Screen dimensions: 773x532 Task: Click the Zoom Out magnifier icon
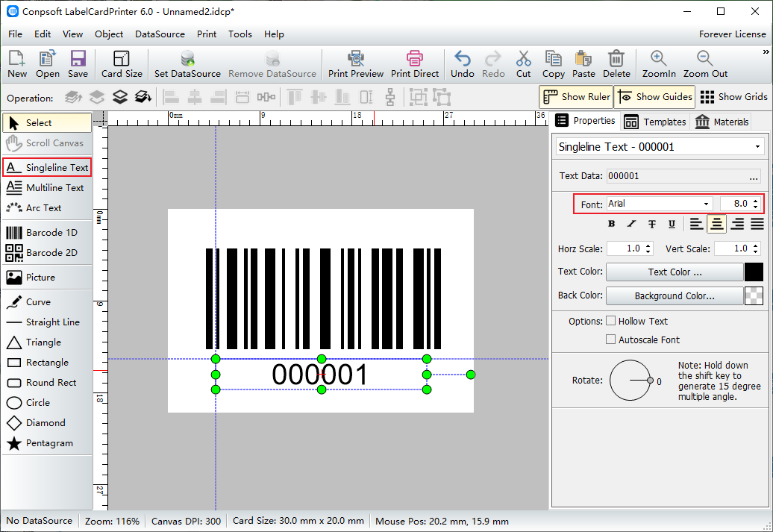pyautogui.click(x=705, y=64)
